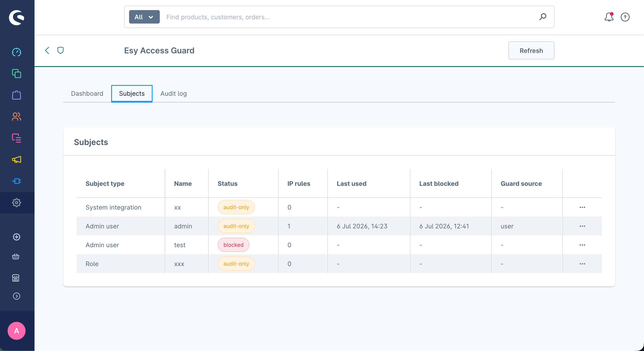This screenshot has height=351, width=644.
Task: Click audit-only badge in Role row
Action: click(236, 264)
